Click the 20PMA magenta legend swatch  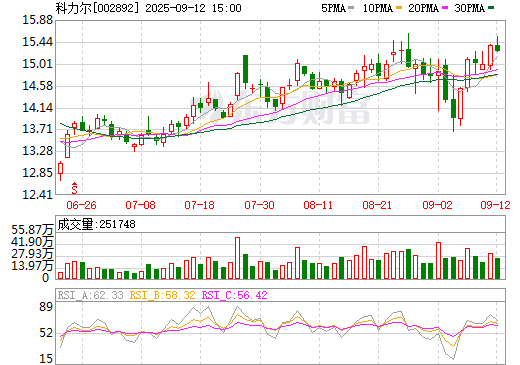(445, 8)
